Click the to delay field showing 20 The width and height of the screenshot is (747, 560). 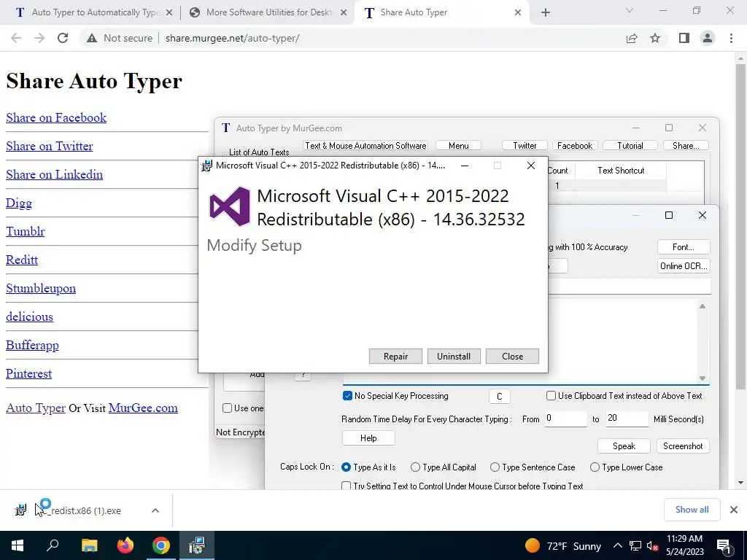click(x=627, y=419)
